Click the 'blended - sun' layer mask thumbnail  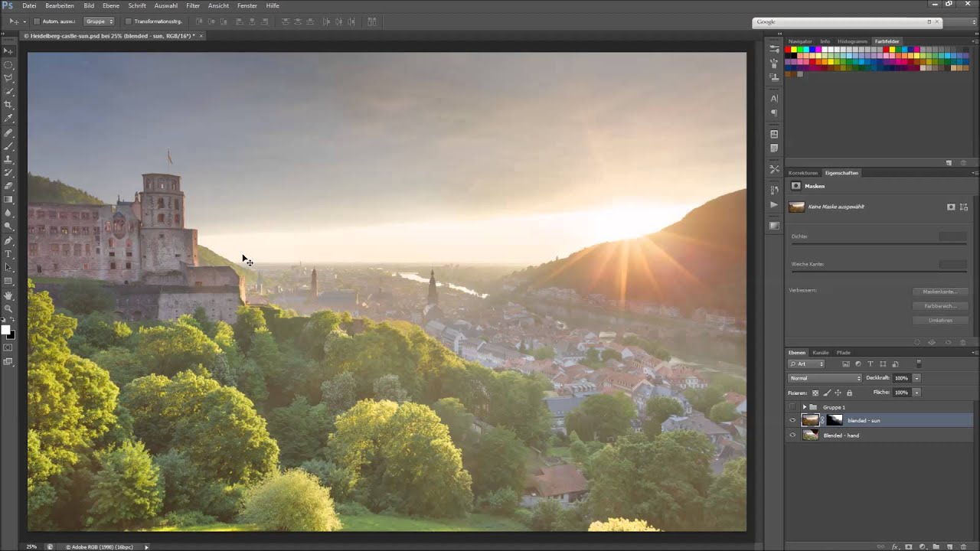coord(835,420)
